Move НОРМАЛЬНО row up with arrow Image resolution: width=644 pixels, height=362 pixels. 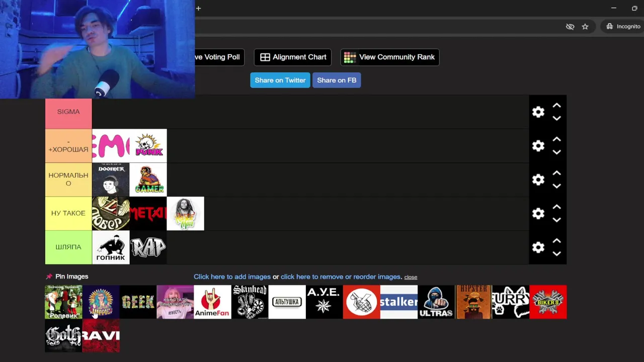tap(556, 173)
